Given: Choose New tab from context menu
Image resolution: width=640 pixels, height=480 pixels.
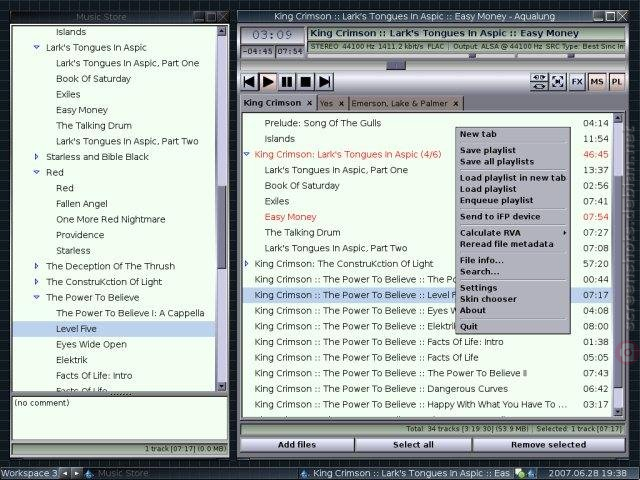Looking at the screenshot, I should click(478, 134).
